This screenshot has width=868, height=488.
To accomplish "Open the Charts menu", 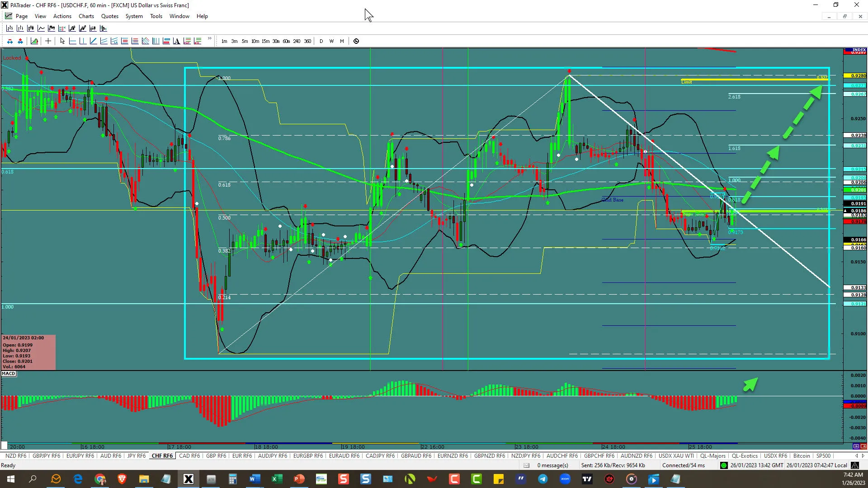I will point(86,16).
